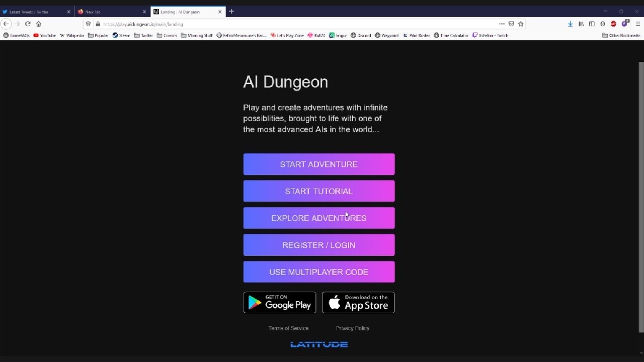Open the Let's Play Zone bookmark
Screen dimensions: 644x362
[x=287, y=36]
